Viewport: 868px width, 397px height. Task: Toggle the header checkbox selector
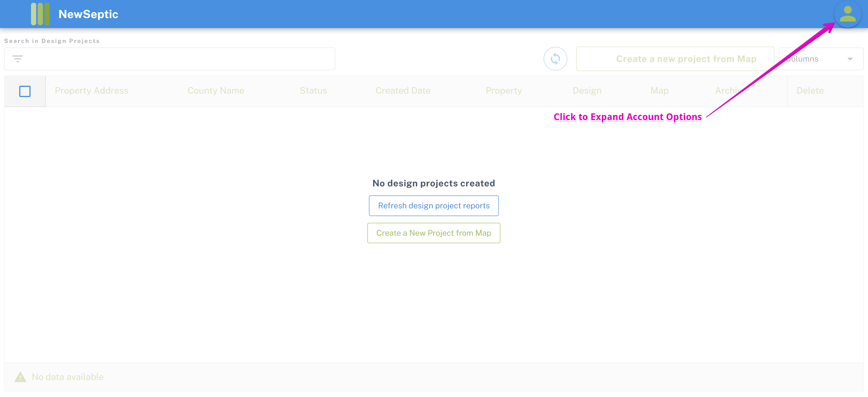[x=25, y=90]
